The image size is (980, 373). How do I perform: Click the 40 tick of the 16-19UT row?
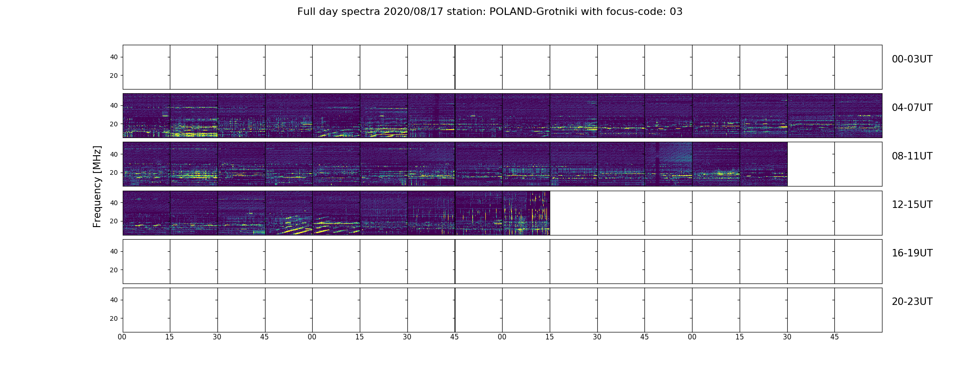click(x=114, y=251)
